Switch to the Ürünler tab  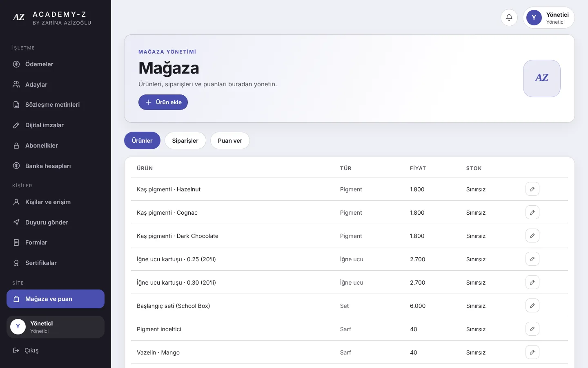pos(142,141)
